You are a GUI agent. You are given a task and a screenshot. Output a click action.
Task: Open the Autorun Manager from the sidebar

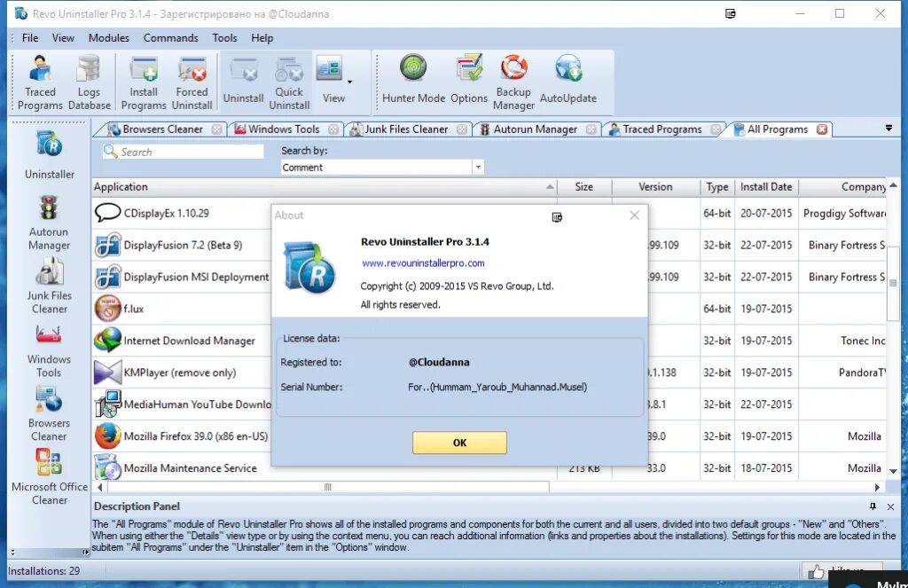49,222
